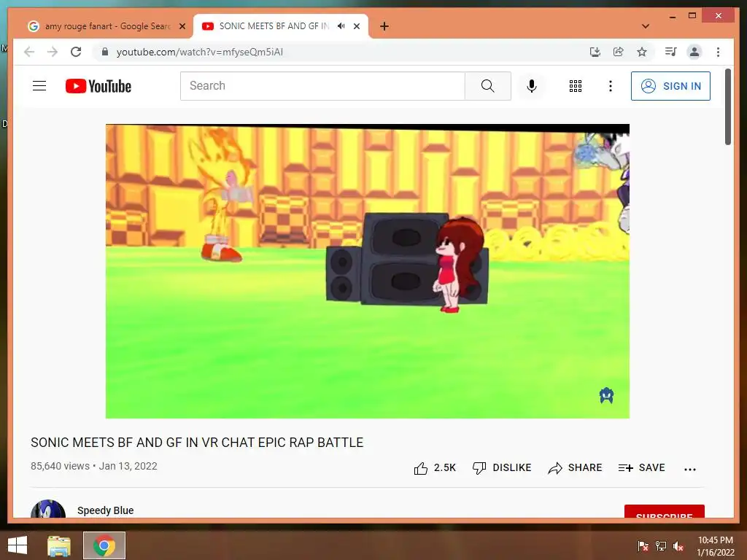The height and width of the screenshot is (560, 747).
Task: Bookmark this page with star
Action: (x=642, y=52)
